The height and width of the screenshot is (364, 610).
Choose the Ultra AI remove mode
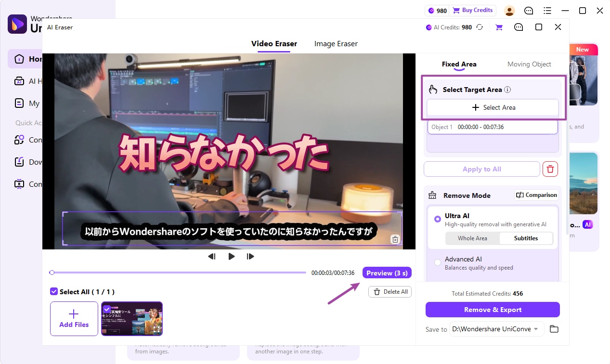pos(437,219)
